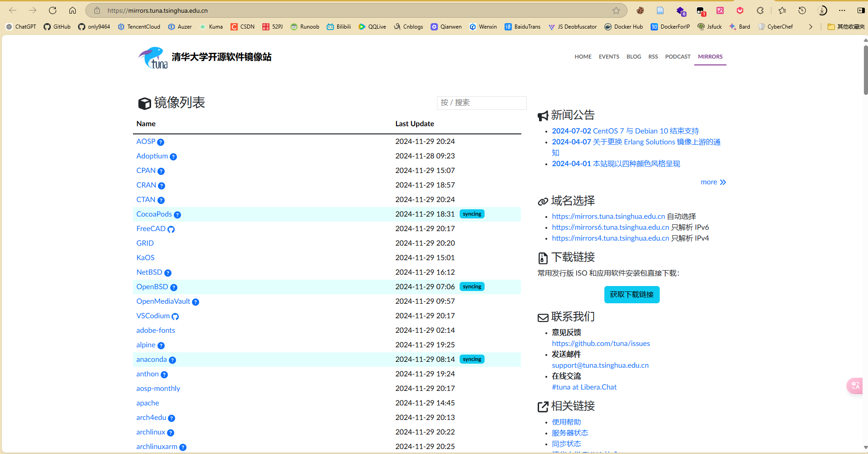
Task: Go to the BLOG nav item
Action: pos(634,57)
